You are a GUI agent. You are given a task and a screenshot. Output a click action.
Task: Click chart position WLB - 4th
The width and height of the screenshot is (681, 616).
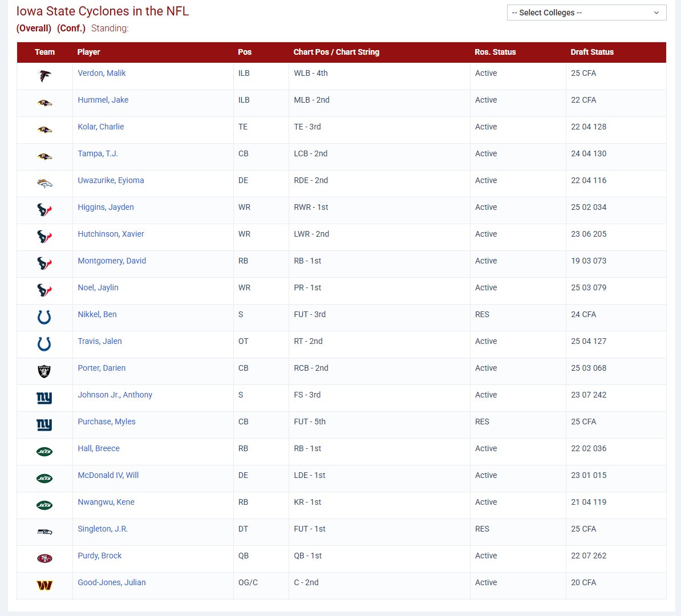click(x=311, y=73)
